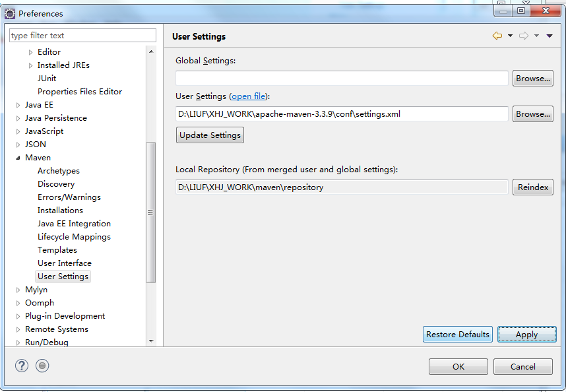Select the JUnit preferences page
The image size is (566, 392).
pos(47,79)
